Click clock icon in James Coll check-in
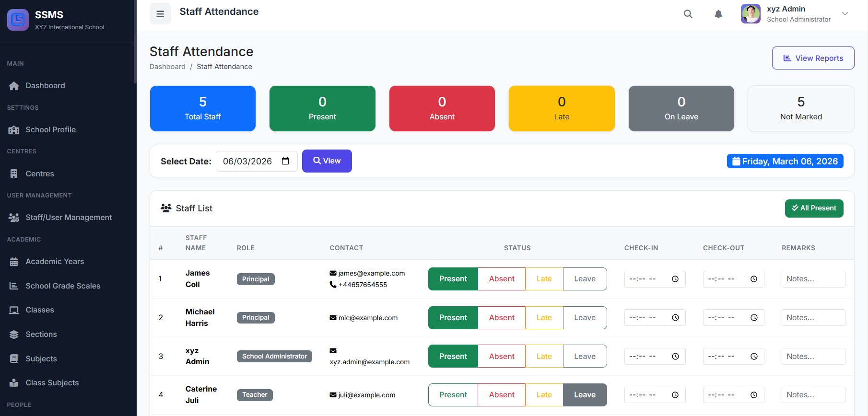Screen dimensions: 868x416 click(x=675, y=279)
